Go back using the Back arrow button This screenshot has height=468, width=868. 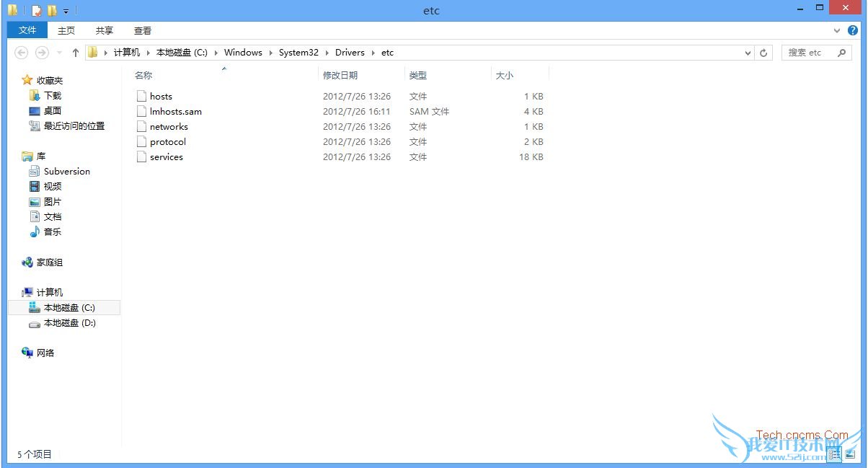coord(22,53)
